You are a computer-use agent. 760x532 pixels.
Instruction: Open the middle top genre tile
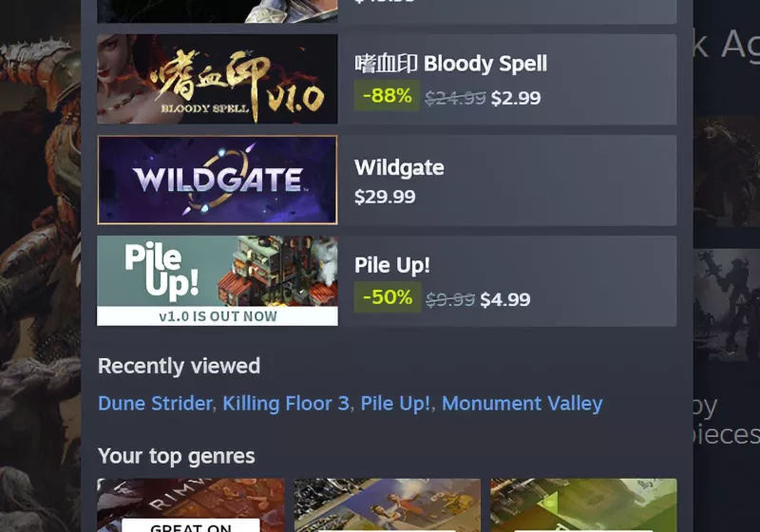[388, 504]
